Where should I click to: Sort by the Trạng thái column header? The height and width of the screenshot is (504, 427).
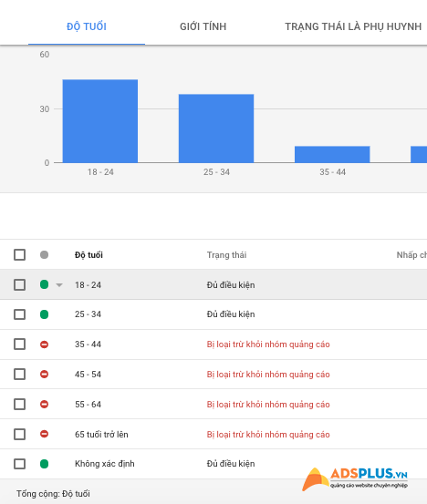tap(226, 255)
